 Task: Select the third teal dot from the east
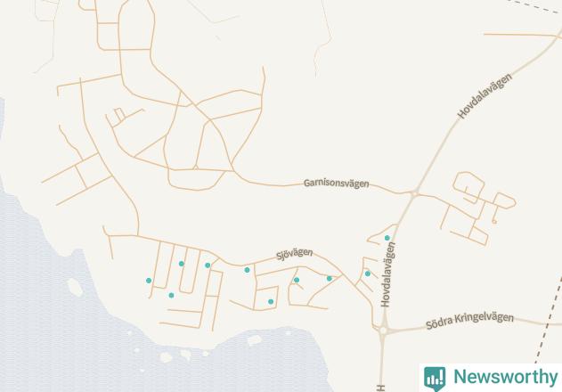[x=330, y=278]
